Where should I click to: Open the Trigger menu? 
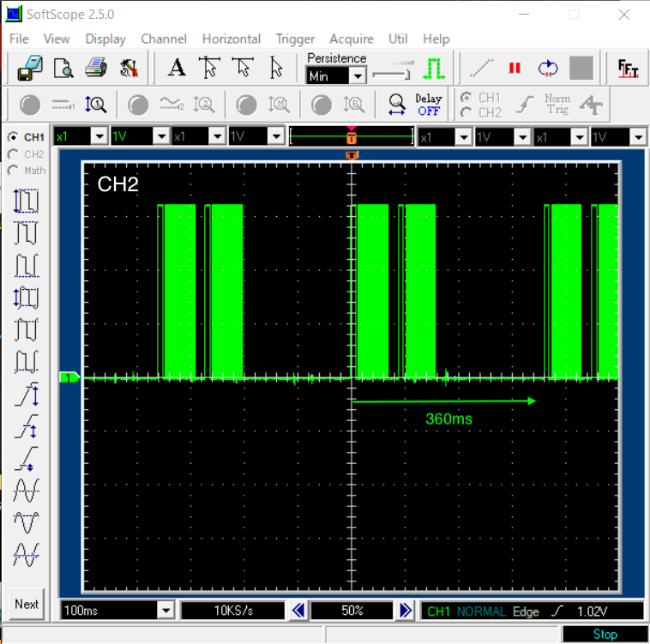(x=295, y=39)
